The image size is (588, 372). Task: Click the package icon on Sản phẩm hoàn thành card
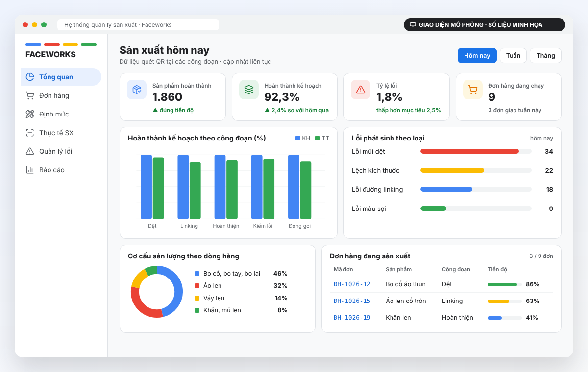[x=137, y=90]
